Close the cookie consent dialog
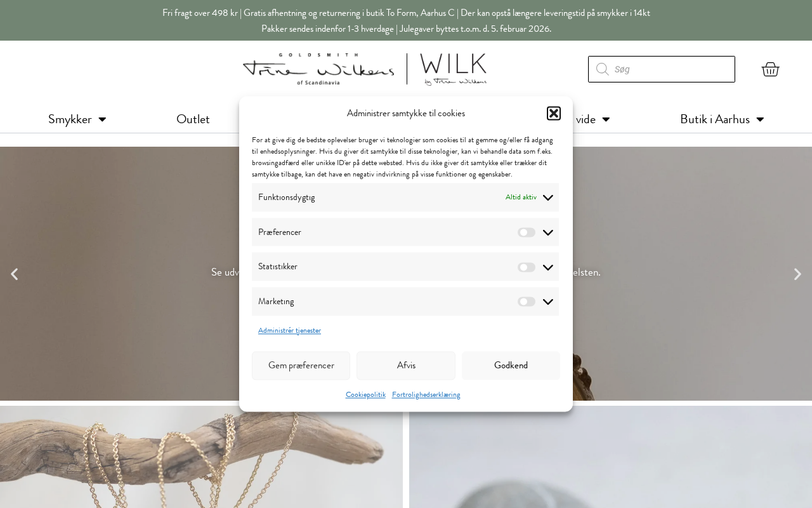 (554, 113)
